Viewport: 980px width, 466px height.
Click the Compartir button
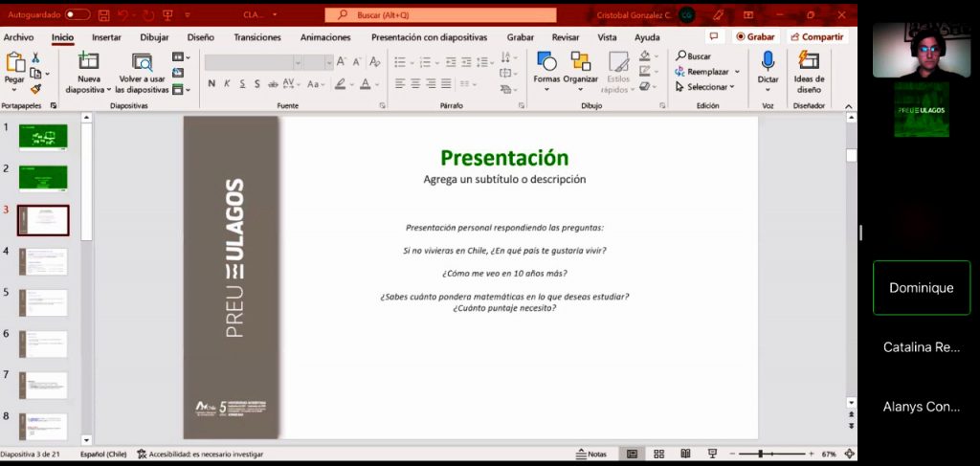coord(816,36)
